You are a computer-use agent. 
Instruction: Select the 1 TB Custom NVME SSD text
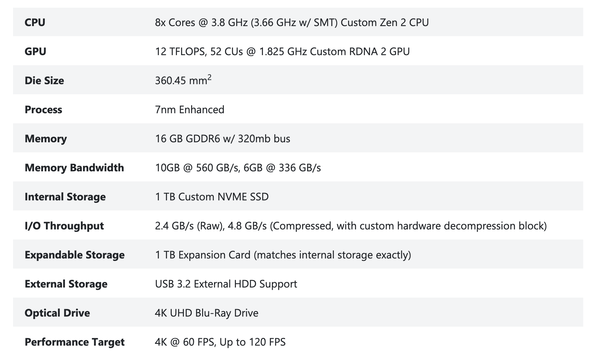(x=212, y=197)
